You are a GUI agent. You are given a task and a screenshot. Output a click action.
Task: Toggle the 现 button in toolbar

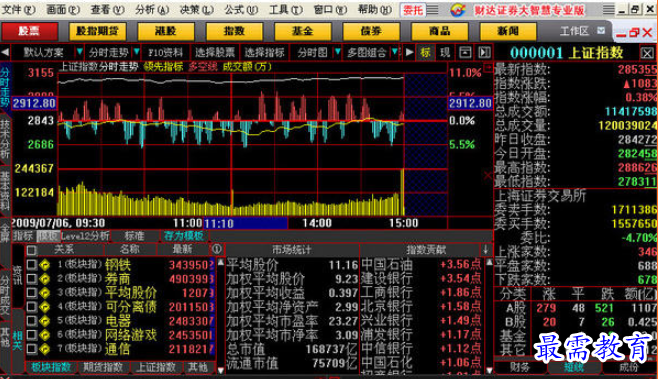(445, 52)
